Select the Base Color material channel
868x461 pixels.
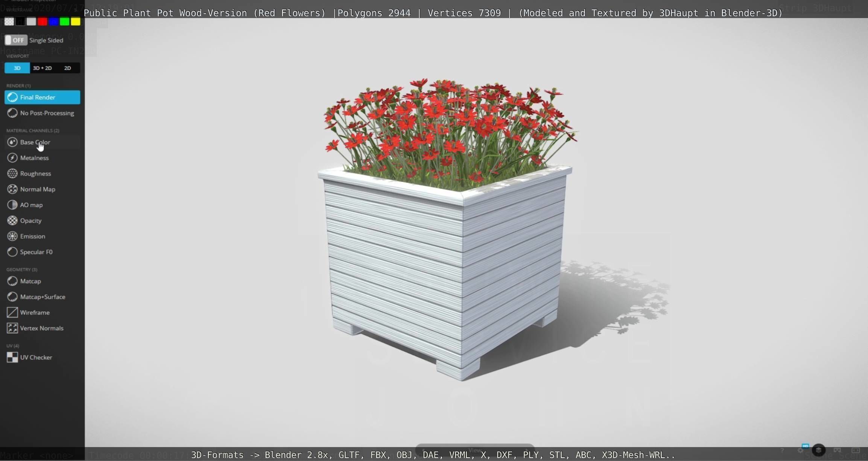[x=42, y=142]
